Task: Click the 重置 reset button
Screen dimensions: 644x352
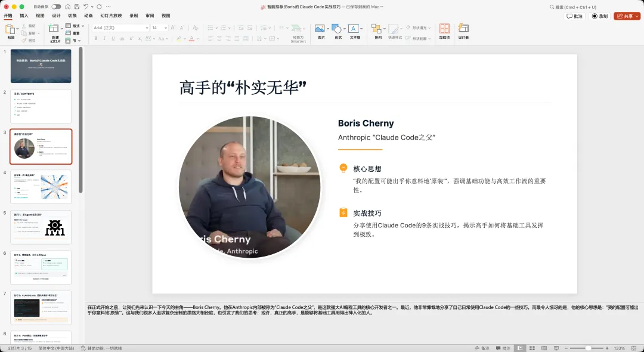Action: coord(73,33)
